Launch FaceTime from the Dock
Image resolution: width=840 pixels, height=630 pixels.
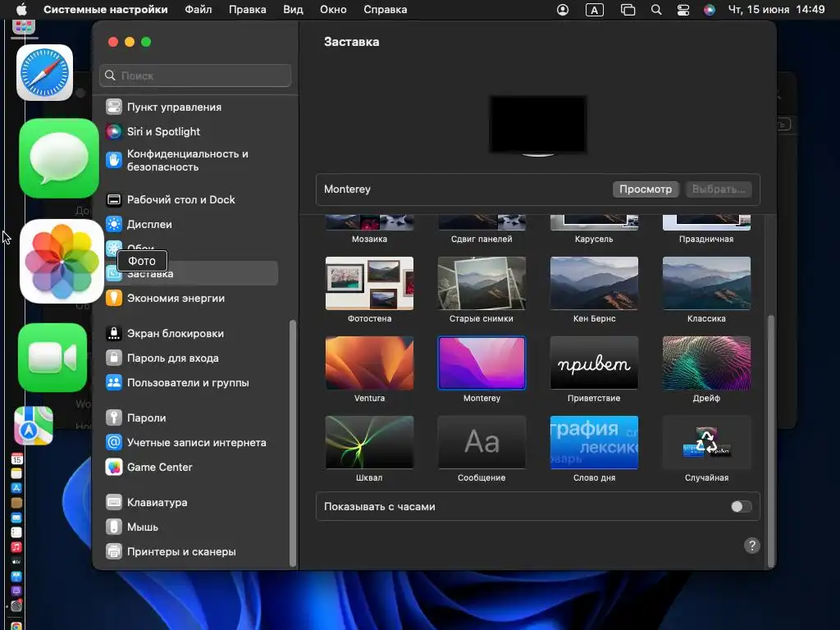pos(52,358)
